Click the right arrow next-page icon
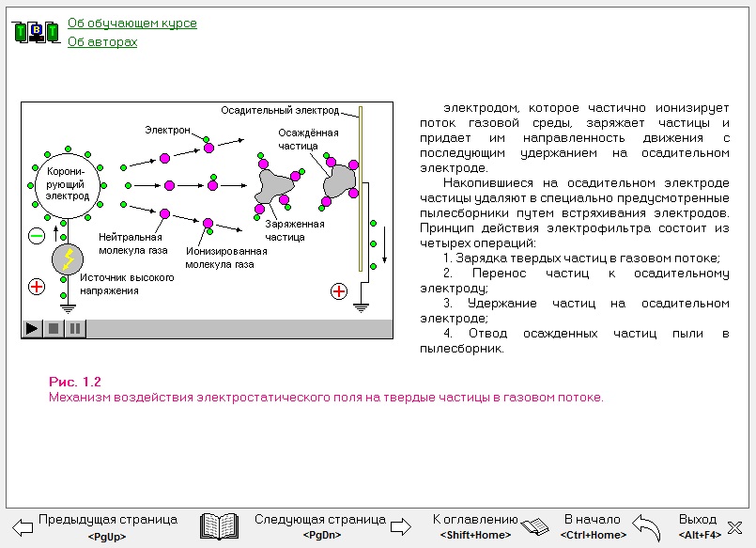The width and height of the screenshot is (756, 548). tap(401, 526)
